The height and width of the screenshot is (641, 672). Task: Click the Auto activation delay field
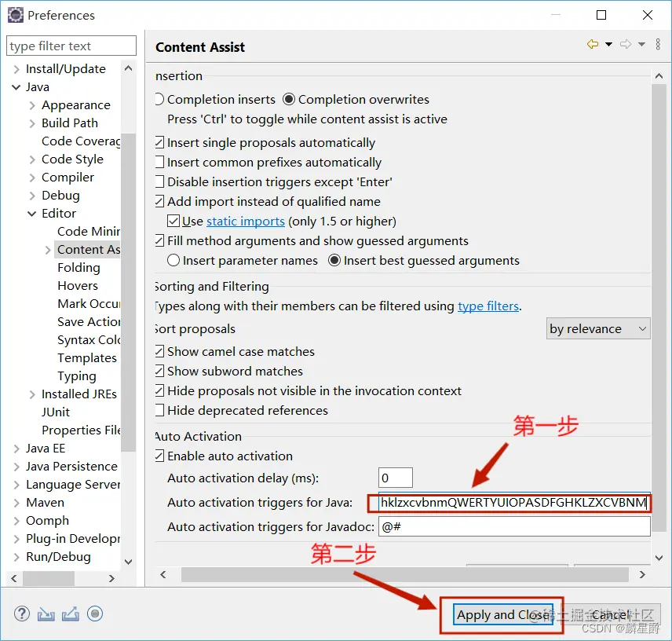coord(395,478)
